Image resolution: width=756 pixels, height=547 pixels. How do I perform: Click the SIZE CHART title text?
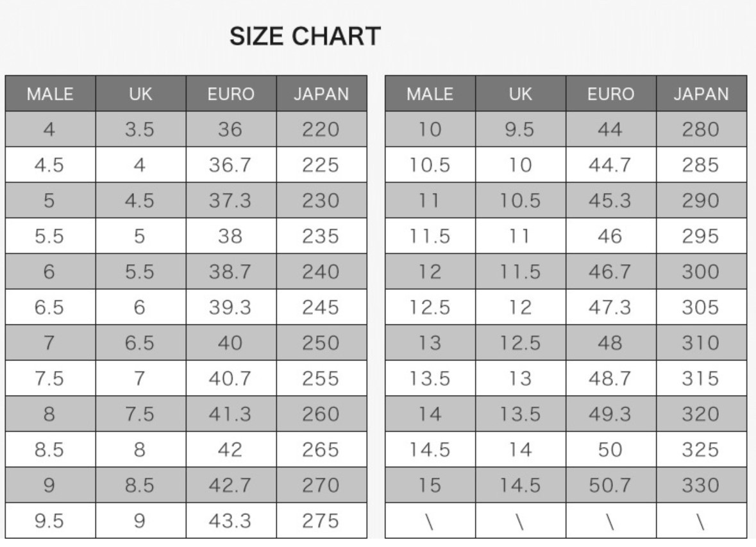(x=305, y=37)
